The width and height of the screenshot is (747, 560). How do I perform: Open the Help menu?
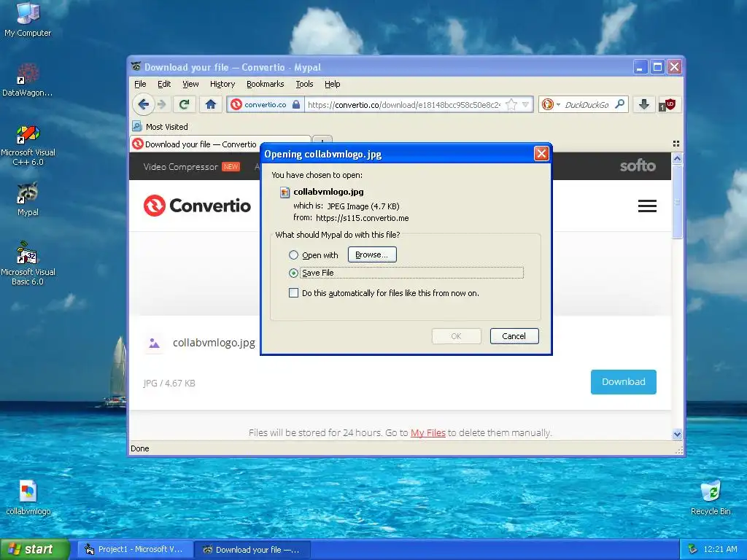(x=332, y=84)
